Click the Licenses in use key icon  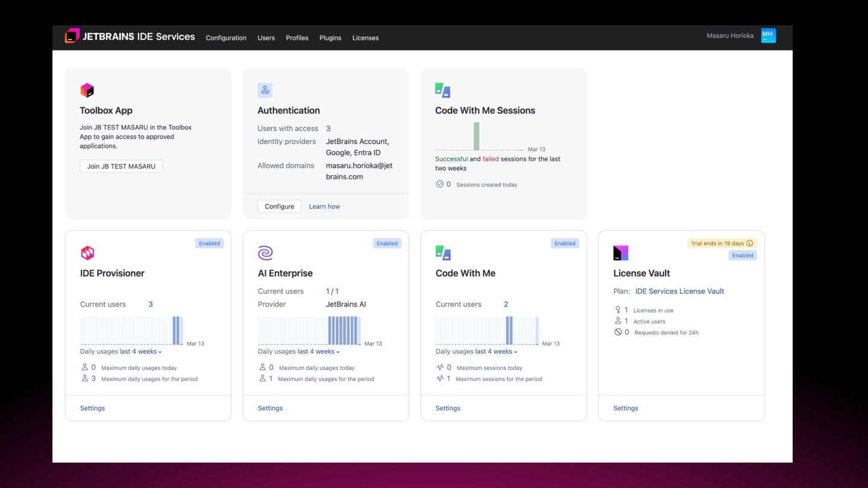point(618,310)
